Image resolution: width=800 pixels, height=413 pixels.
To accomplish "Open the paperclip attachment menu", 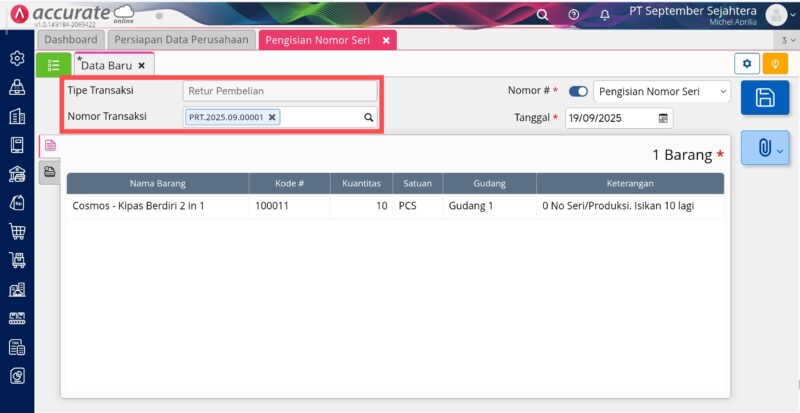I will pyautogui.click(x=765, y=148).
